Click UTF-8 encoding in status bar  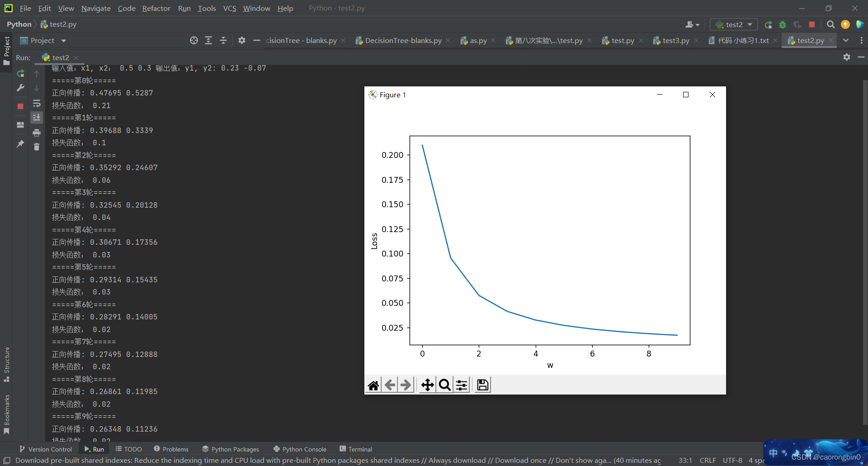click(732, 460)
